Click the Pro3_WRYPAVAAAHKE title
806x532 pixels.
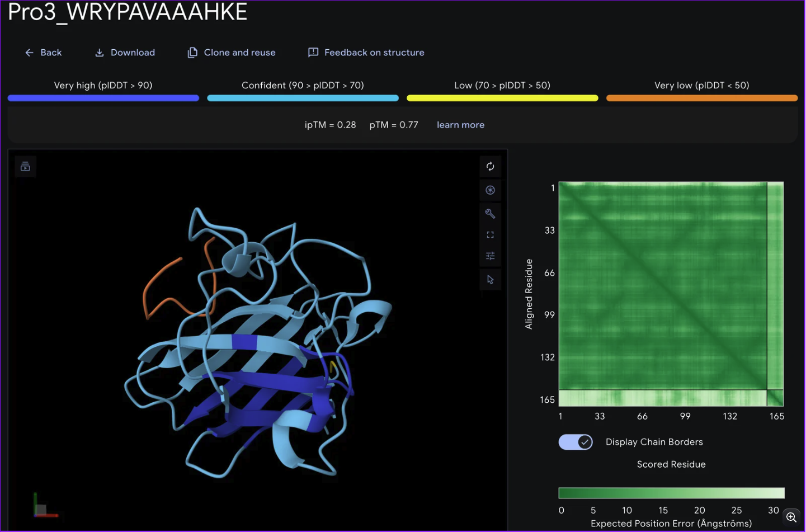pos(128,12)
